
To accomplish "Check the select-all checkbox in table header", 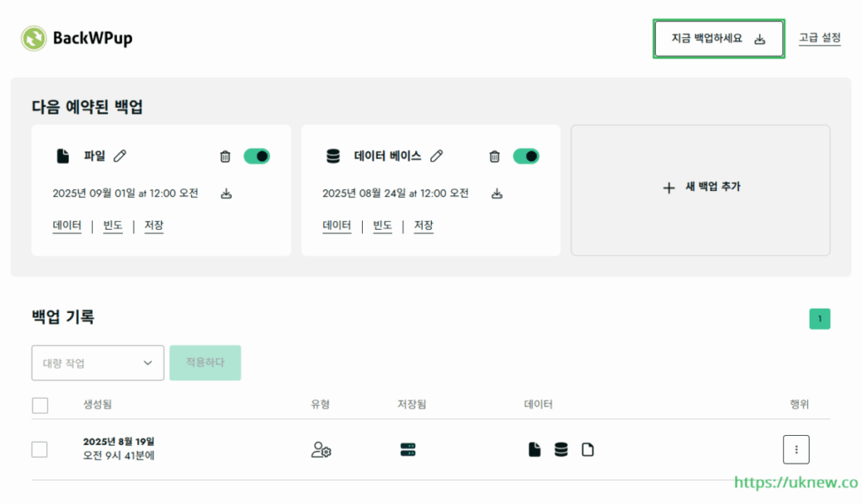I will pyautogui.click(x=40, y=406).
